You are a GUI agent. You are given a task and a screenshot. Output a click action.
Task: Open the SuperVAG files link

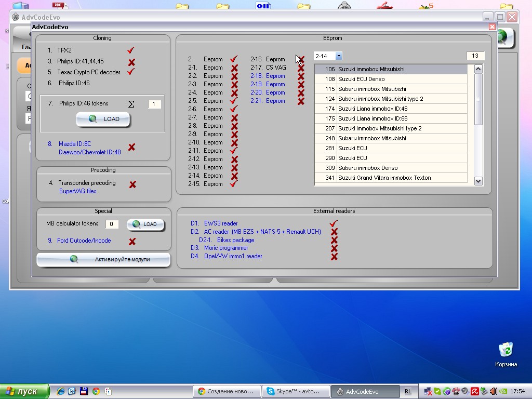point(78,191)
